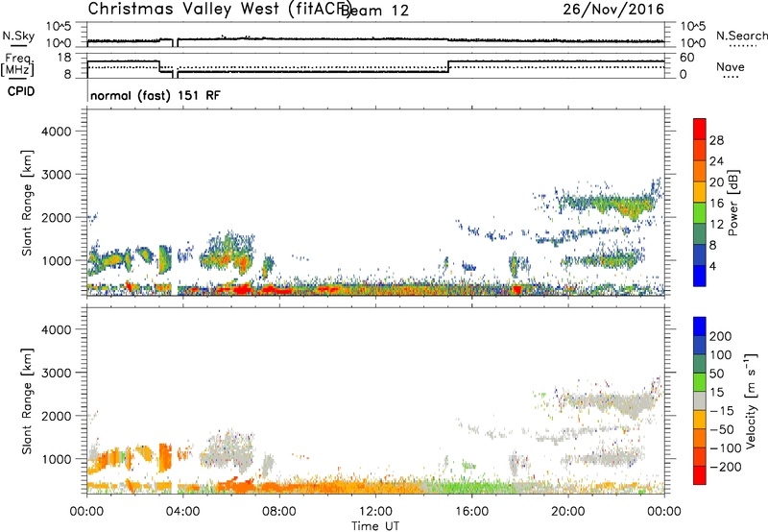The image size is (768, 532).
Task: Click the blue bottom segment of the power colorbar
Action: tap(700, 276)
